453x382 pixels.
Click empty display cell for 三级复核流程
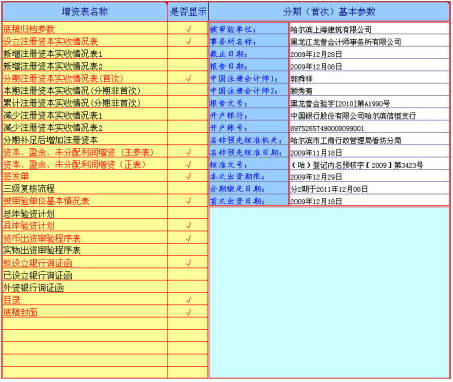tap(188, 188)
